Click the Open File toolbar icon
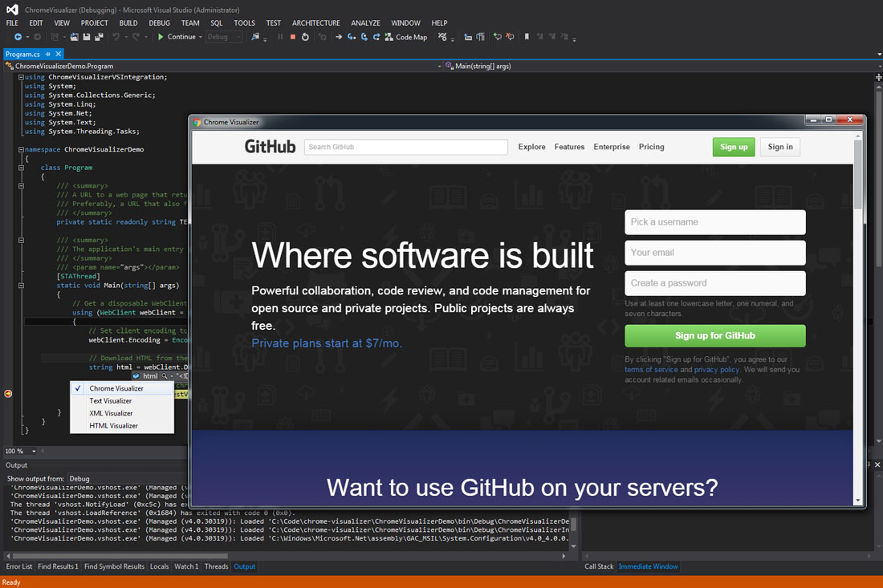 pyautogui.click(x=74, y=37)
